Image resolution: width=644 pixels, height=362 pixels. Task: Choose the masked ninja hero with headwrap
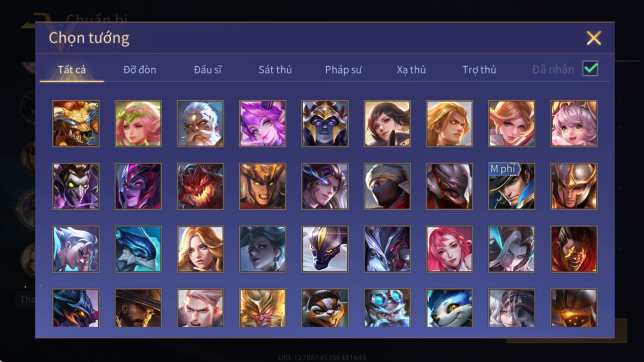(387, 186)
